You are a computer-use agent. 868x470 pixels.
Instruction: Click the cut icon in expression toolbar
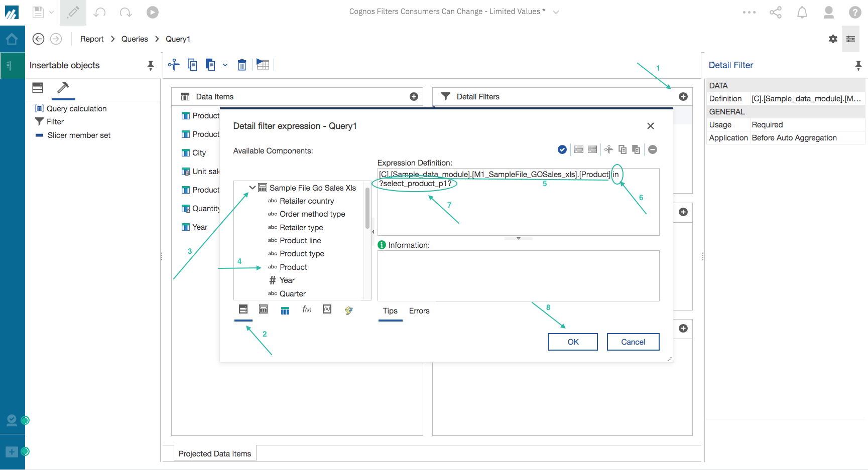(x=608, y=149)
